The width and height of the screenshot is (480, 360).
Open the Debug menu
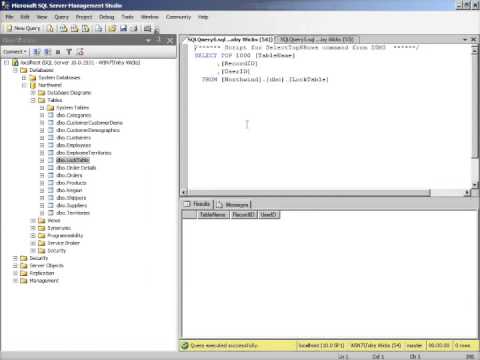(x=107, y=17)
